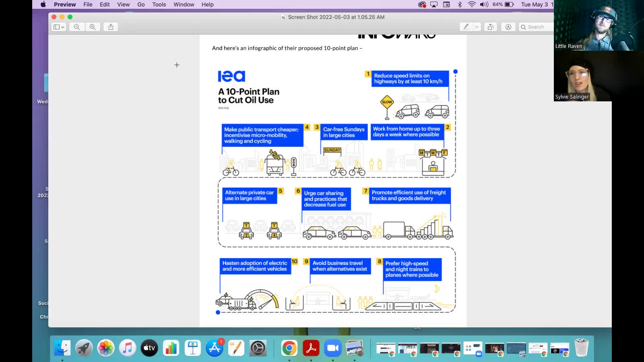Open Adobe Acrobat from the Dock
Image resolution: width=644 pixels, height=362 pixels.
click(x=311, y=348)
